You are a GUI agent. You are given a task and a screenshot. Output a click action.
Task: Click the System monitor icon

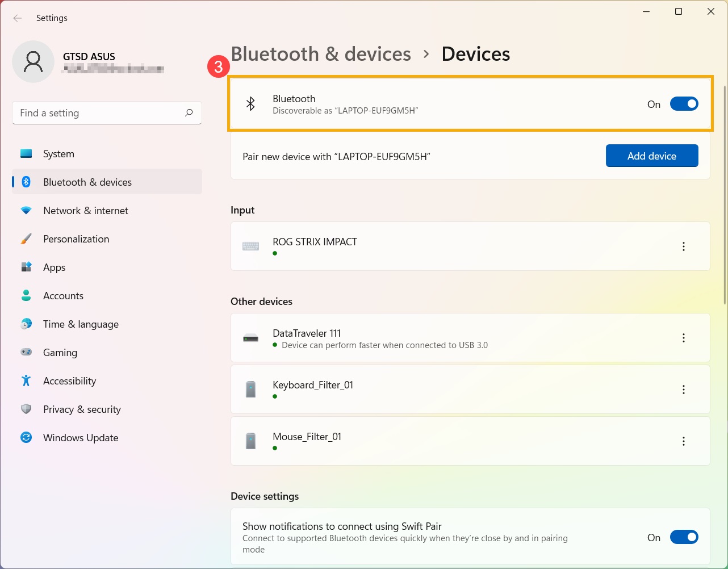click(26, 154)
